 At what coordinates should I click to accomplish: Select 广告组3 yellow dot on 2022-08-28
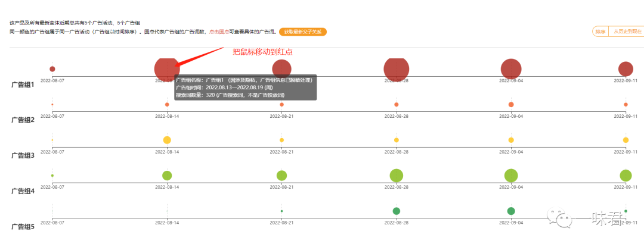coord(397,140)
